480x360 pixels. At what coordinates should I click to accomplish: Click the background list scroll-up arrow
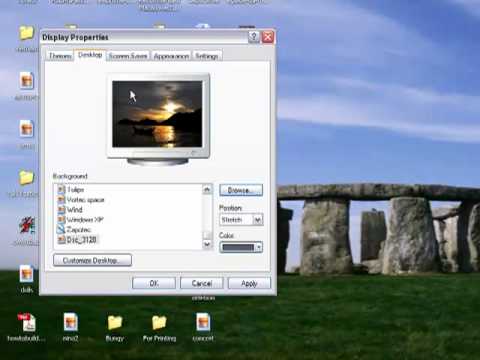coord(207,190)
